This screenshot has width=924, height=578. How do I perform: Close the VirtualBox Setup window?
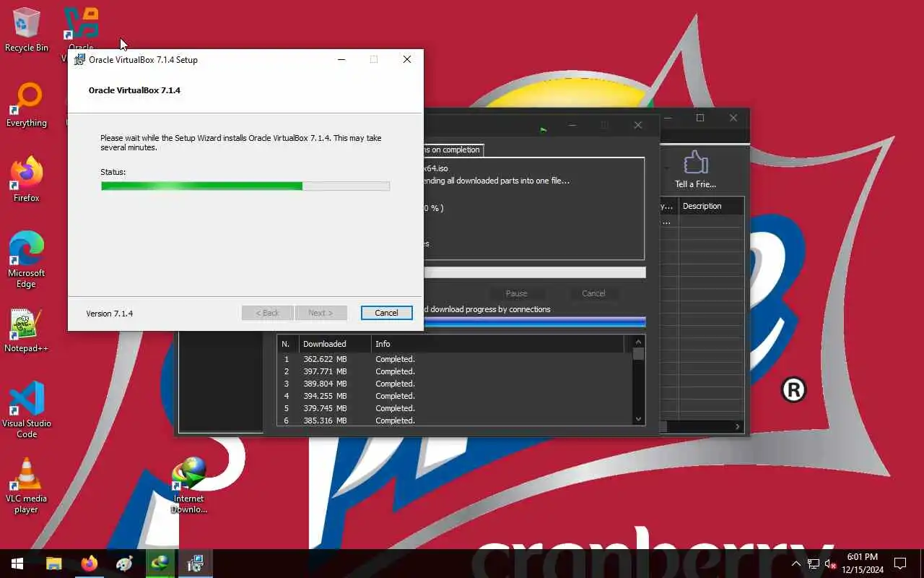[x=407, y=60]
